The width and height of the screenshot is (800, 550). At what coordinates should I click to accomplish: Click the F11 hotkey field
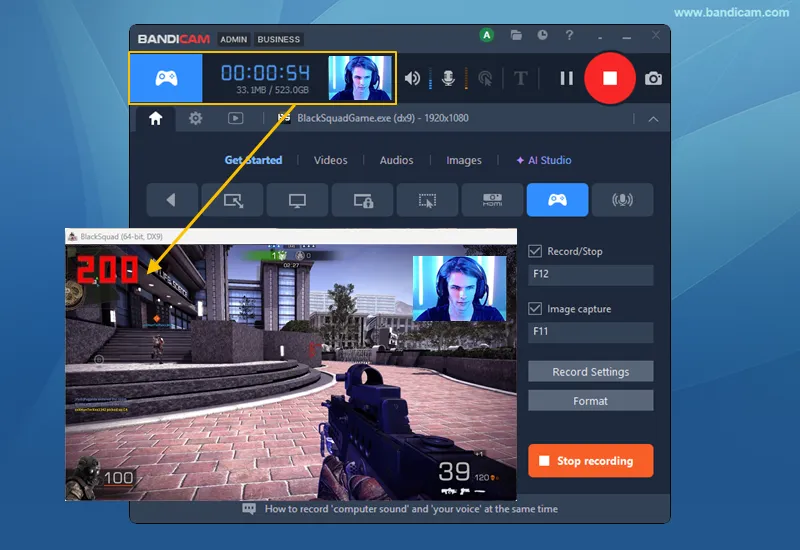590,332
